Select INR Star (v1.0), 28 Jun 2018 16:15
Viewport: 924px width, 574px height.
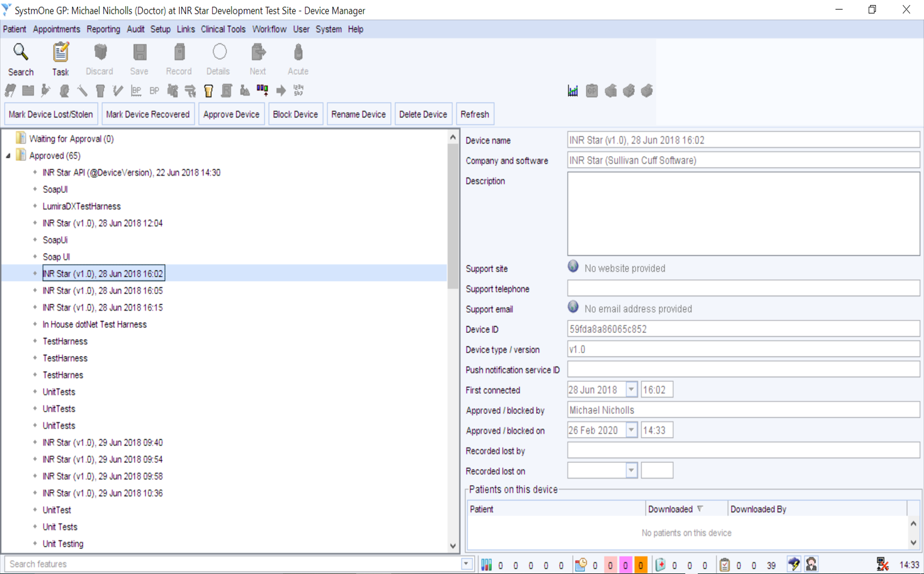103,308
